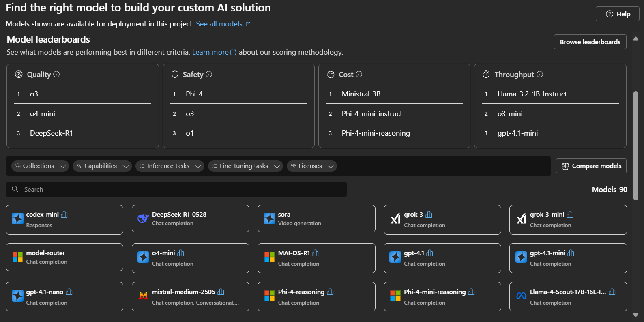The image size is (644, 322).
Task: Click the Safety shield icon
Action: coord(175,74)
